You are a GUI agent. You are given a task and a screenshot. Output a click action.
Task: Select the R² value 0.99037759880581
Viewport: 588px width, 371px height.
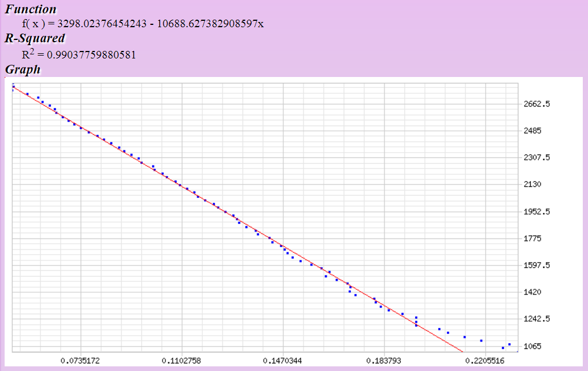pos(79,54)
